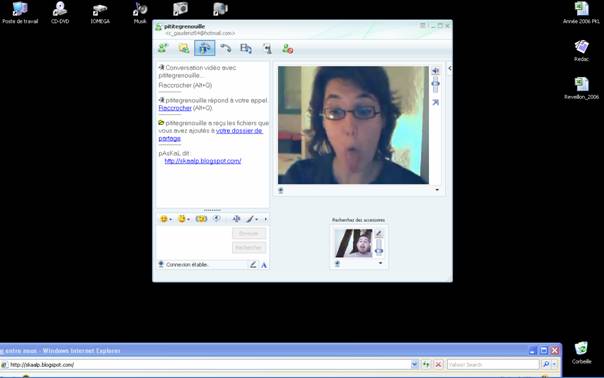This screenshot has height=378, width=604.
Task: Open the emoticons dropdown
Action: (166, 219)
